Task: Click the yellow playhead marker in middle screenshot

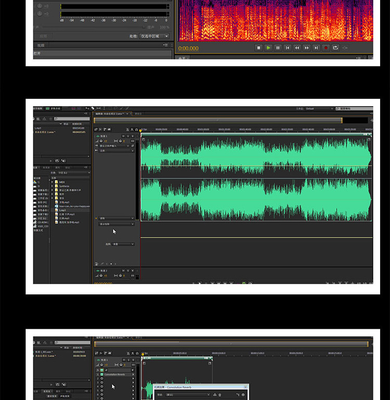Action: coord(141,130)
